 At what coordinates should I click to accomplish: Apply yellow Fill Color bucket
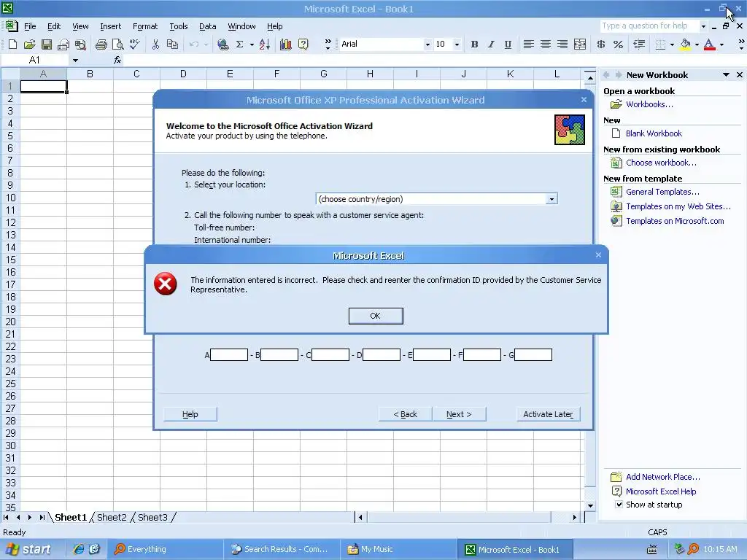(685, 44)
